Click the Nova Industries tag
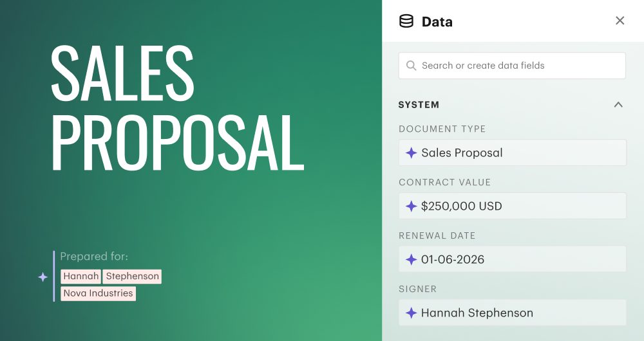Image resolution: width=644 pixels, height=341 pixels. pos(98,293)
